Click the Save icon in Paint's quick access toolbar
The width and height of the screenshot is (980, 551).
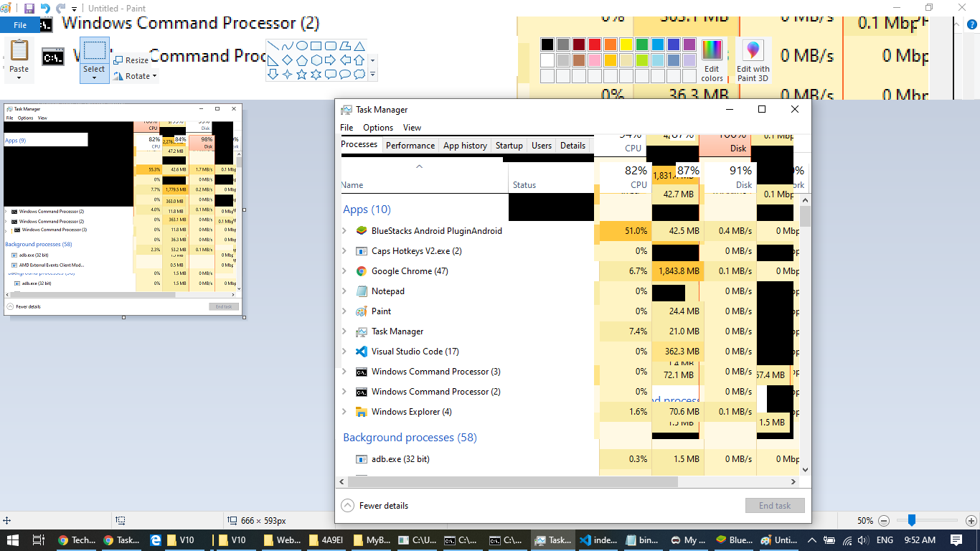pyautogui.click(x=29, y=9)
